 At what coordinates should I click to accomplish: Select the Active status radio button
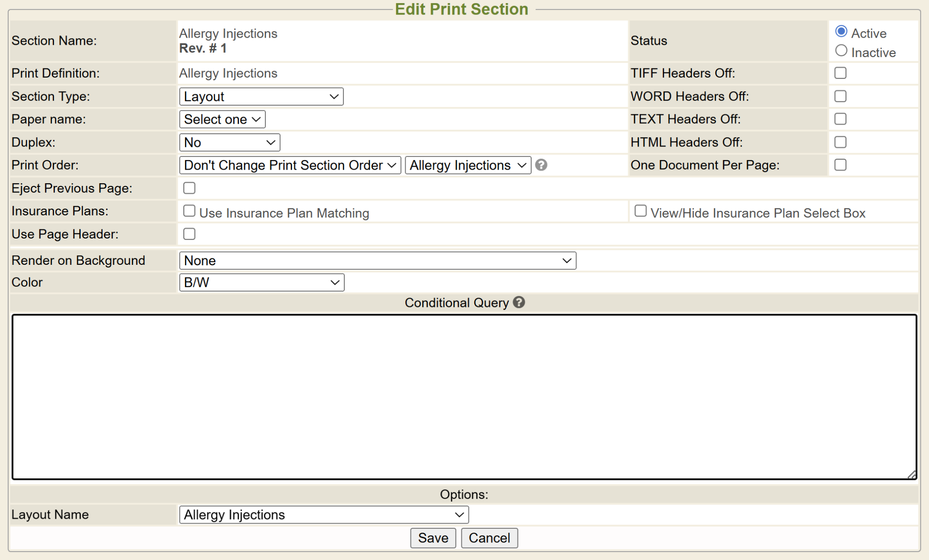(x=841, y=32)
